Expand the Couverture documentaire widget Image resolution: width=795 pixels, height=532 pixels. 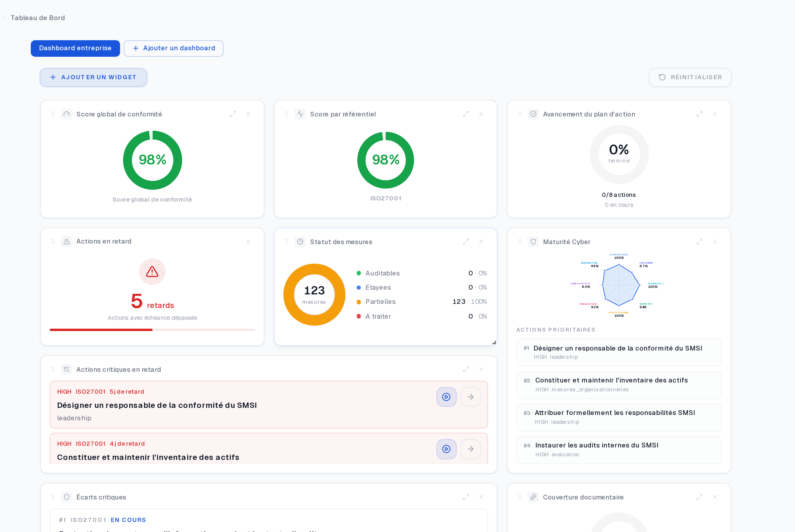pyautogui.click(x=699, y=497)
